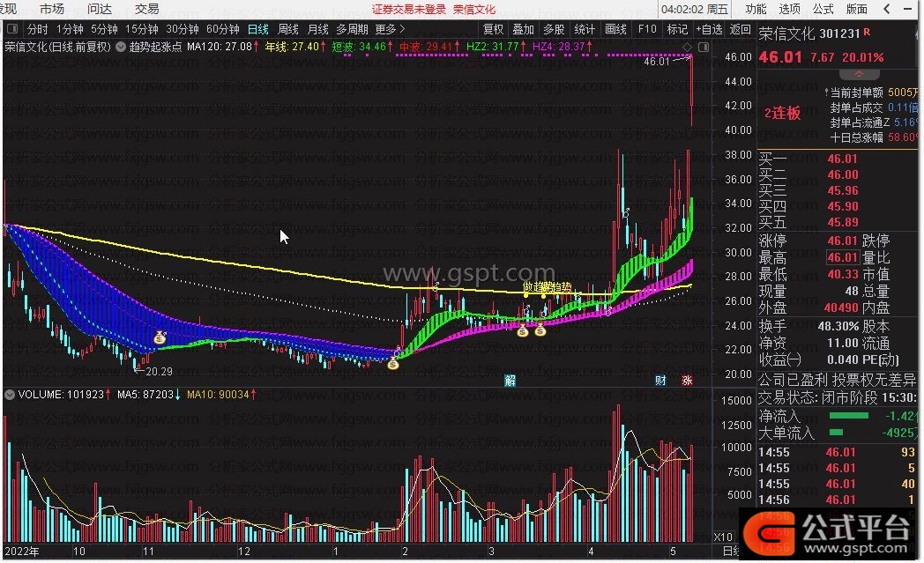Toggle the left sidebar panel icon

point(12,29)
